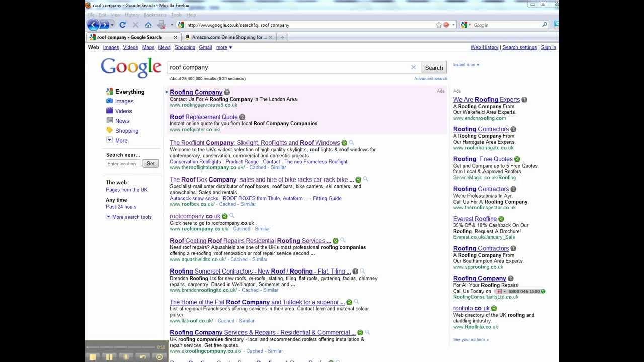
Task: Open the History menu
Action: 132,15
